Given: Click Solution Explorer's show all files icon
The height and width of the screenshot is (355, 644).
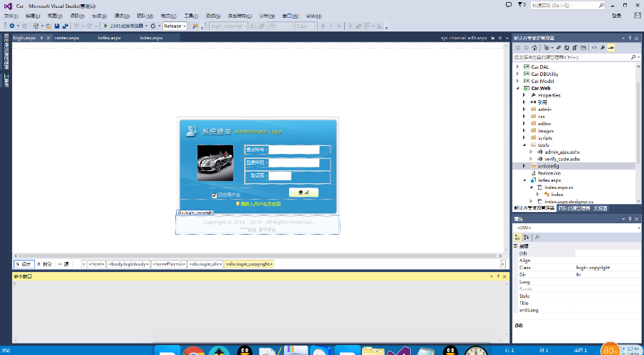Looking at the screenshot, I should (x=583, y=48).
